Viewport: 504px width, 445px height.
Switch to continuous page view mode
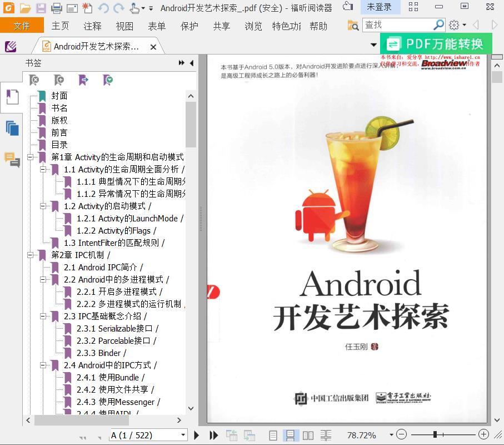point(290,436)
